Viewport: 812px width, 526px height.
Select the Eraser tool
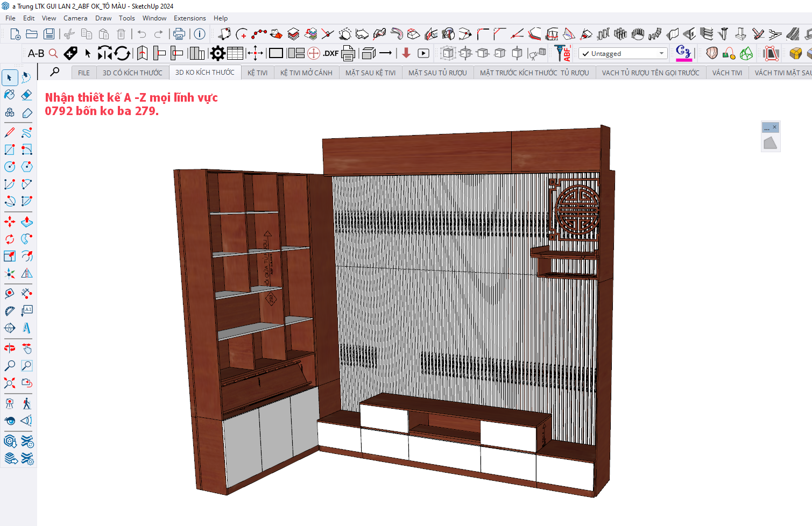[x=26, y=95]
